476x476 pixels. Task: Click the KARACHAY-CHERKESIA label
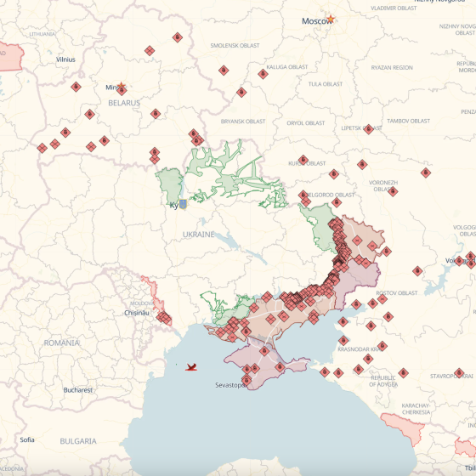[x=416, y=409]
